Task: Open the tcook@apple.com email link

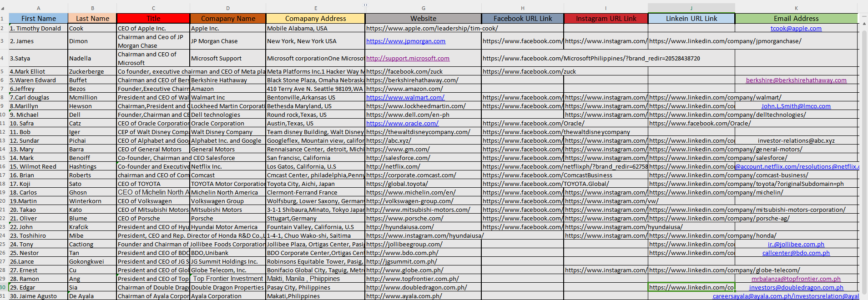Action: coord(796,28)
